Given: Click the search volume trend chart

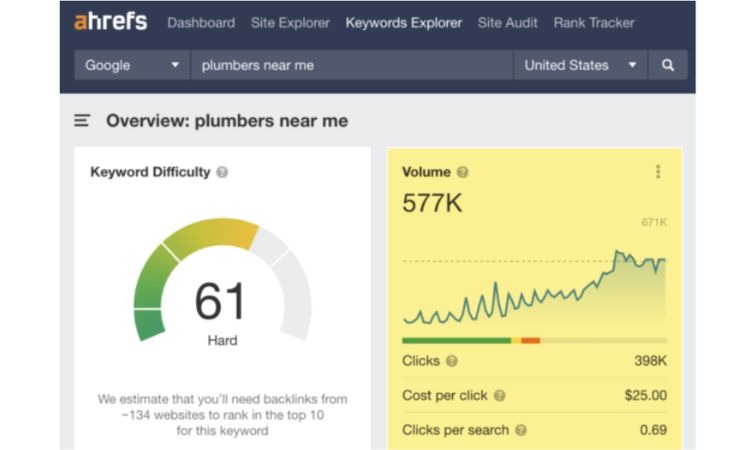Looking at the screenshot, I should [534, 290].
